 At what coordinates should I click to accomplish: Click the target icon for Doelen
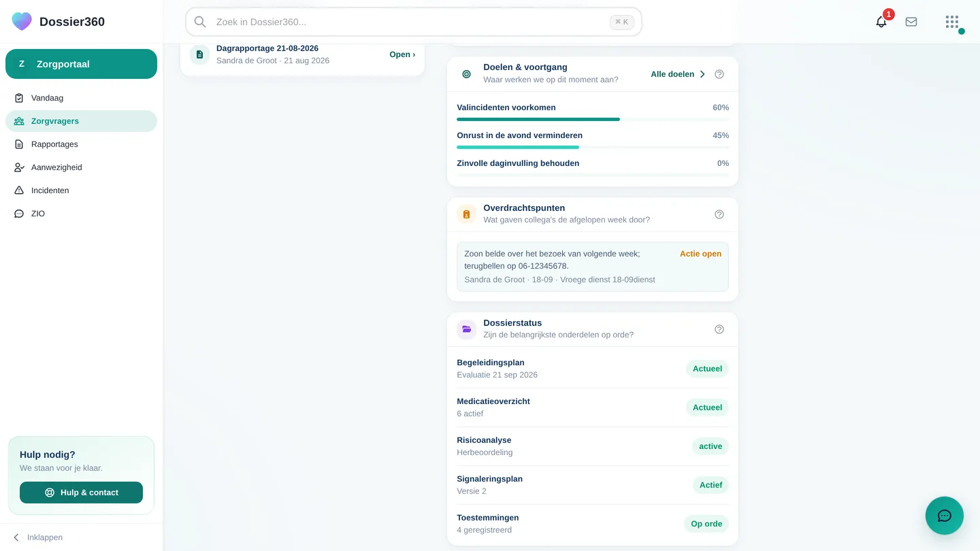coord(466,74)
